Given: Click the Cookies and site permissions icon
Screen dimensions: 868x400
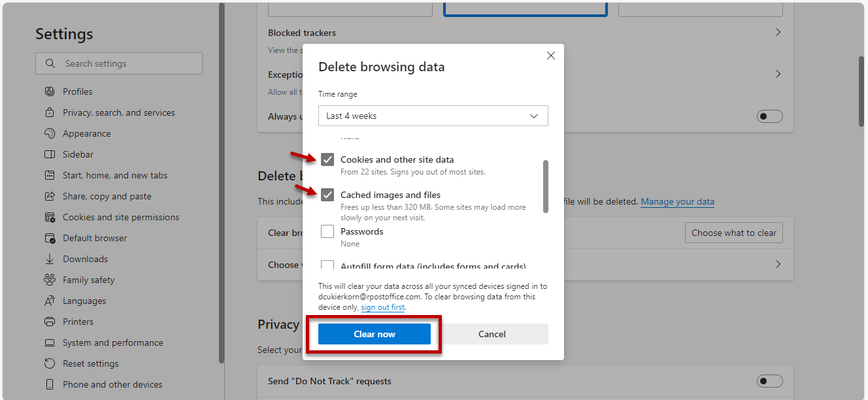Looking at the screenshot, I should [50, 217].
